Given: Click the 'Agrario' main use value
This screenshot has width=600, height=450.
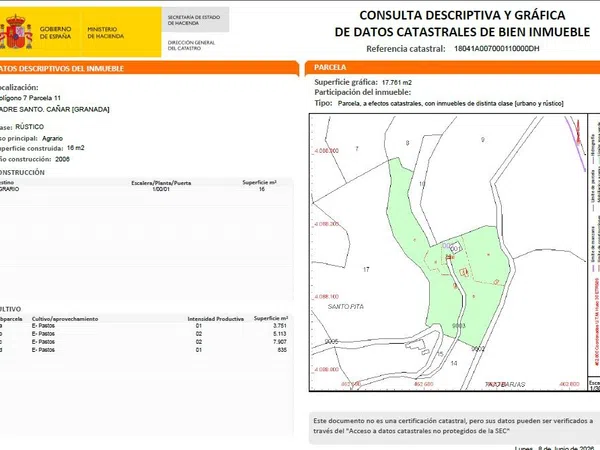Looking at the screenshot, I should click(52, 139).
